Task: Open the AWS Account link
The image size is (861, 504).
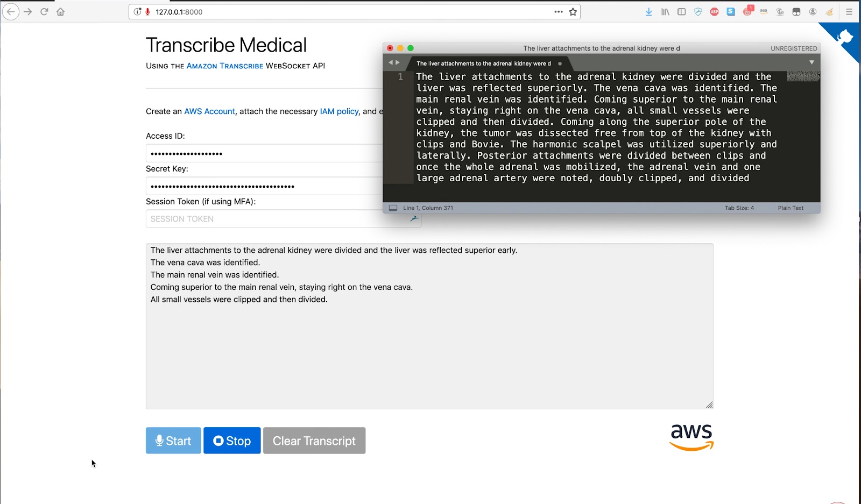Action: [210, 111]
